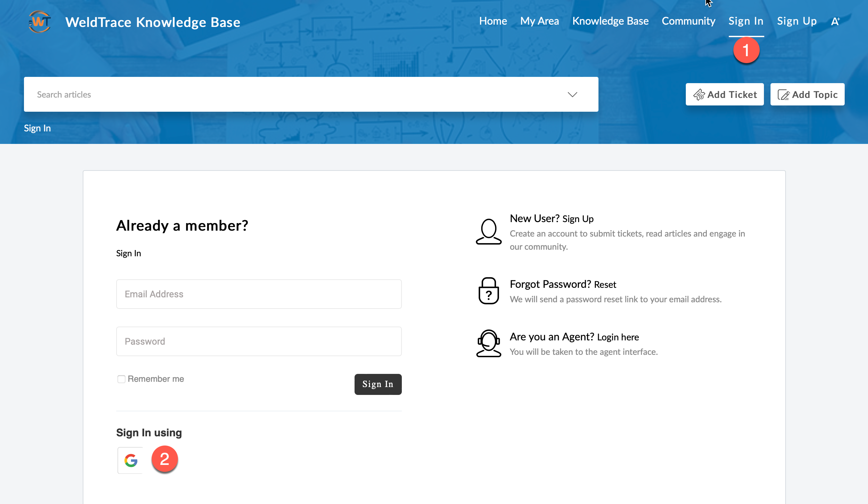This screenshot has width=868, height=504.
Task: Click the Sign In button to submit
Action: pos(378,383)
